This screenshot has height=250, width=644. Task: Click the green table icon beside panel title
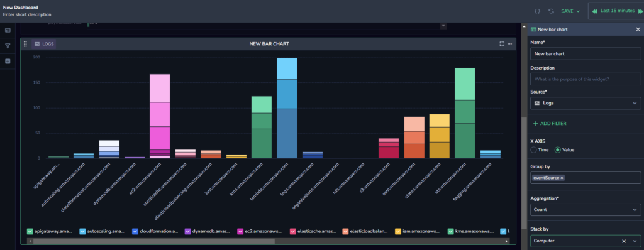(x=533, y=30)
